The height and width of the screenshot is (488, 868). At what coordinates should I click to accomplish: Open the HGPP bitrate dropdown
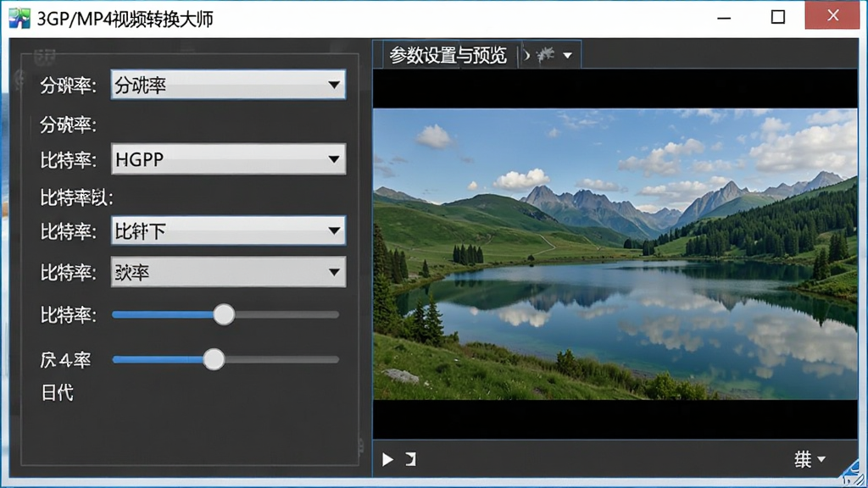(228, 159)
